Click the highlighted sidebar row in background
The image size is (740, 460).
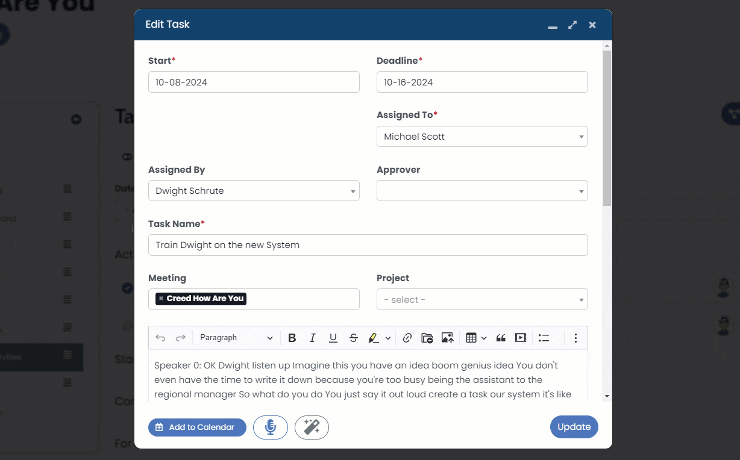click(x=42, y=357)
